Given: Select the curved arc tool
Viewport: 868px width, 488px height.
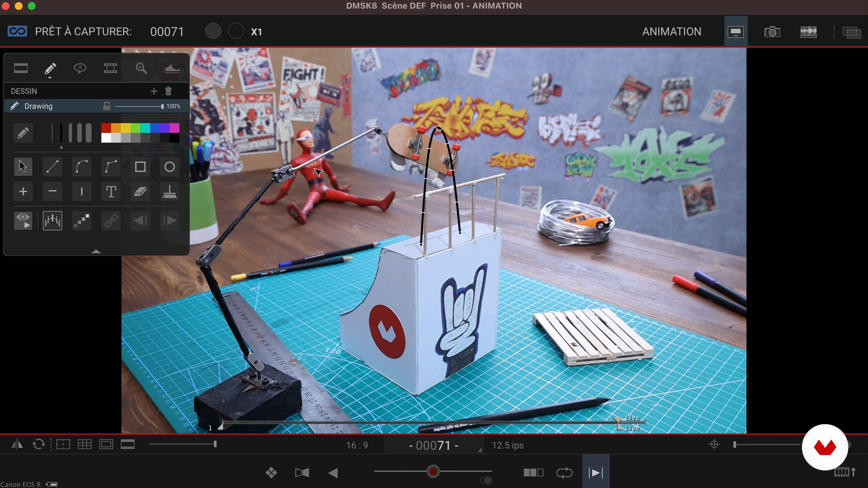Looking at the screenshot, I should click(x=82, y=167).
